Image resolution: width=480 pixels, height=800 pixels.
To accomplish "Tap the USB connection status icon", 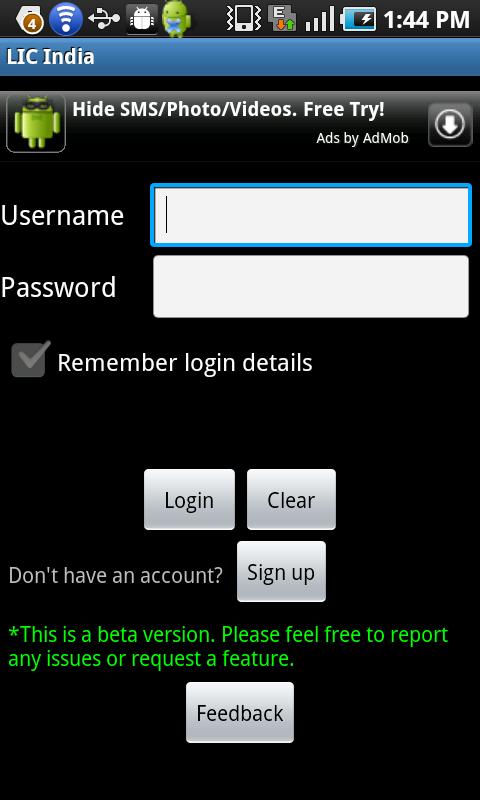I will click(x=104, y=19).
